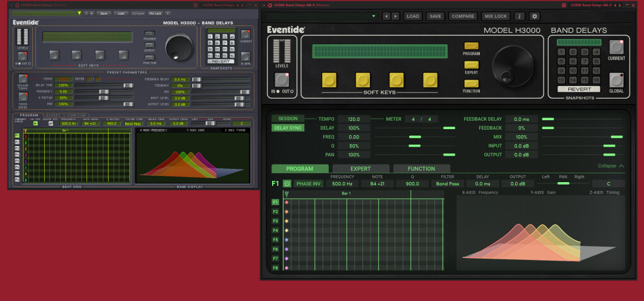This screenshot has height=301, width=644.
Task: Click yellow FUNCTION key in Mk II
Action: (x=472, y=83)
